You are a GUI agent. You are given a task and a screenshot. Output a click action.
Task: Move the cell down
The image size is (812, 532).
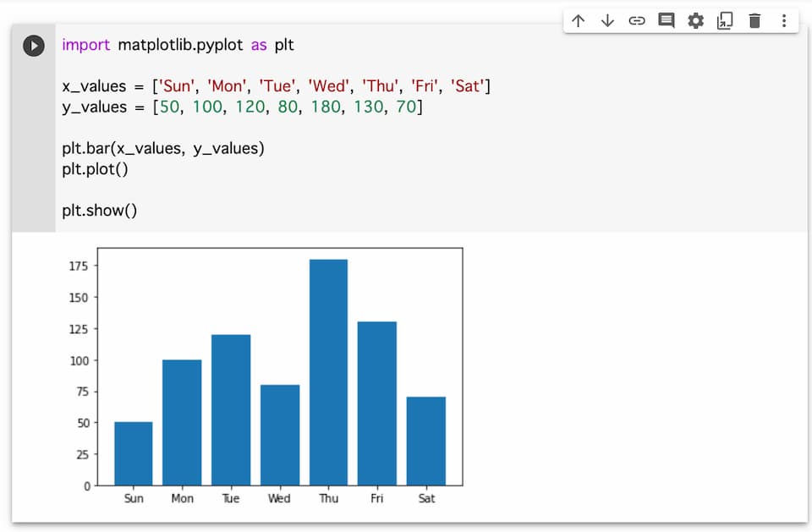(x=607, y=21)
